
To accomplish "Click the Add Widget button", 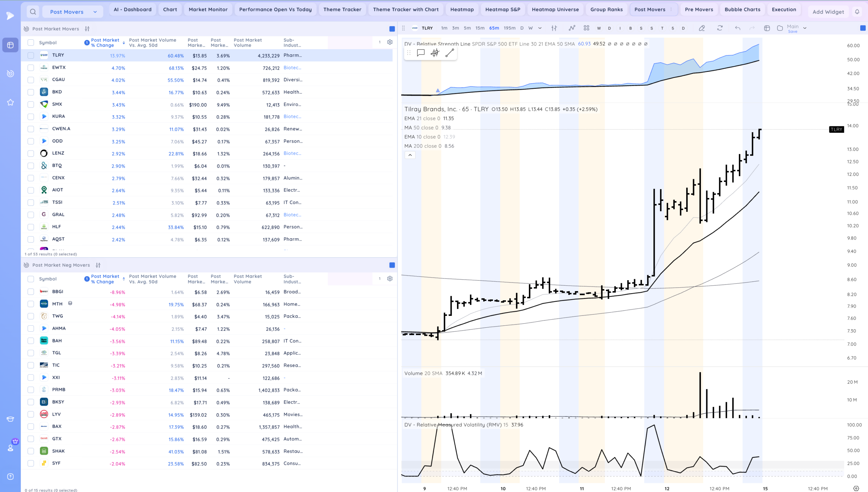I will point(828,12).
